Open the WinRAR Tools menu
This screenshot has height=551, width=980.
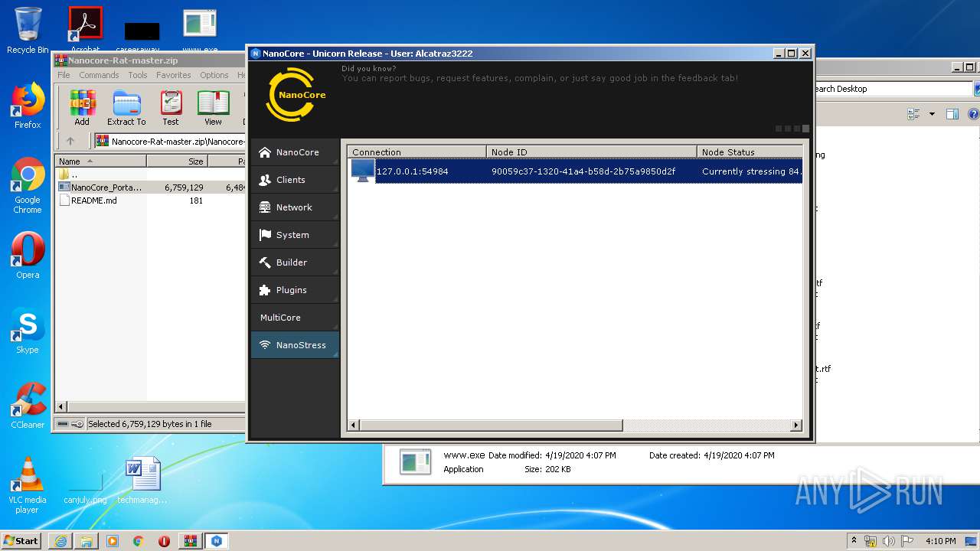point(138,75)
